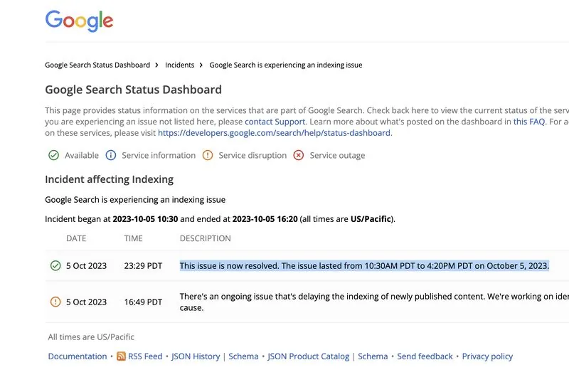
Task: Open the JSON Product Catalog link
Action: [309, 356]
